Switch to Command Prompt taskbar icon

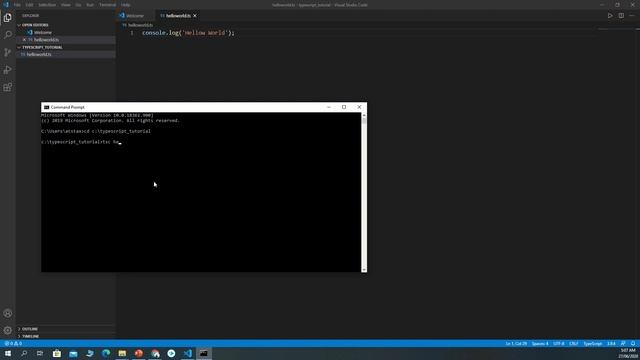click(204, 353)
